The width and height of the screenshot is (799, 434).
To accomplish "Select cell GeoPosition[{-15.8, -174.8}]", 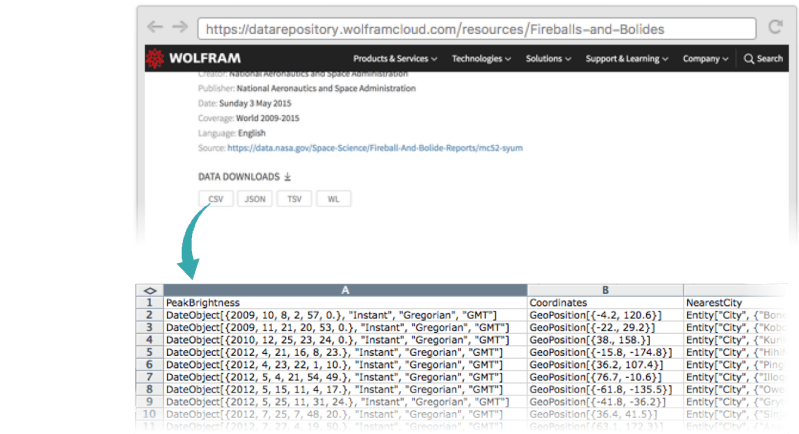I will click(x=605, y=352).
